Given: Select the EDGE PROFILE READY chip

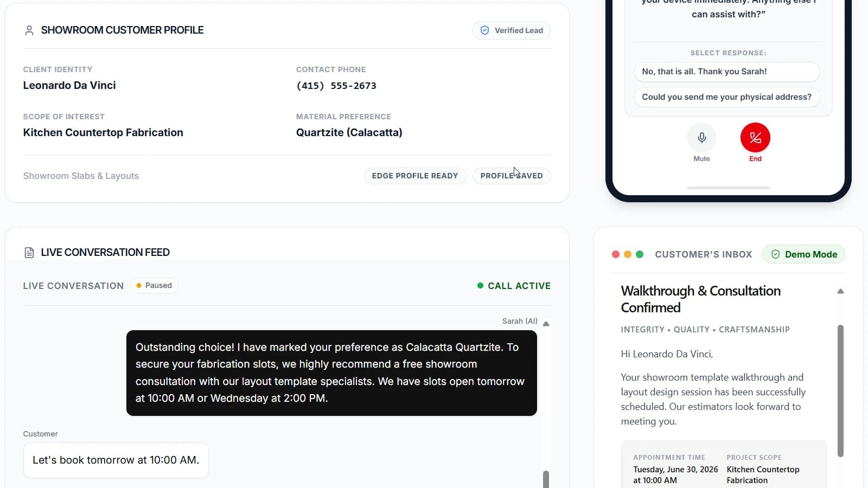Looking at the screenshot, I should coord(415,176).
